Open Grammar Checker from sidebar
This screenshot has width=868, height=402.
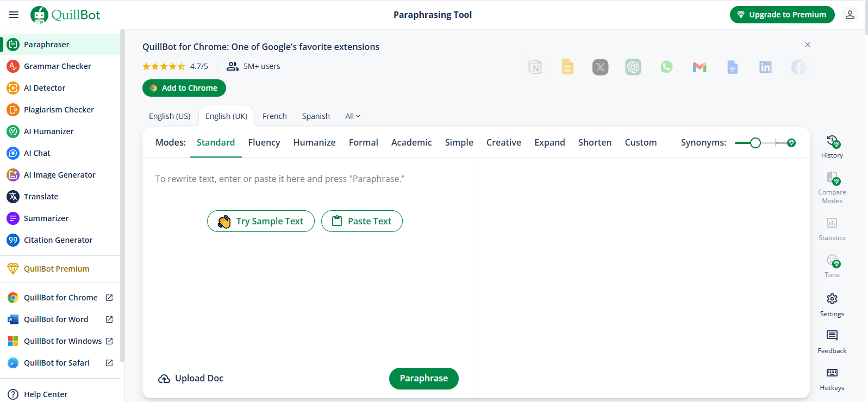[x=60, y=66]
